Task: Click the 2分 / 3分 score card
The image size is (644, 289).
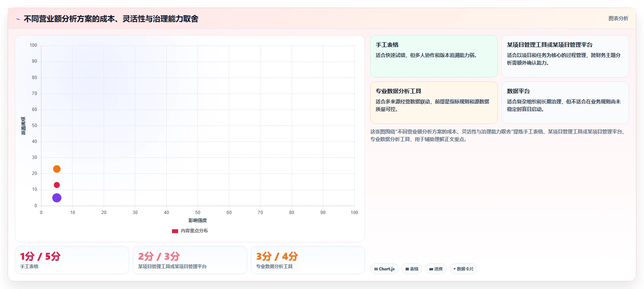Action: click(190, 260)
